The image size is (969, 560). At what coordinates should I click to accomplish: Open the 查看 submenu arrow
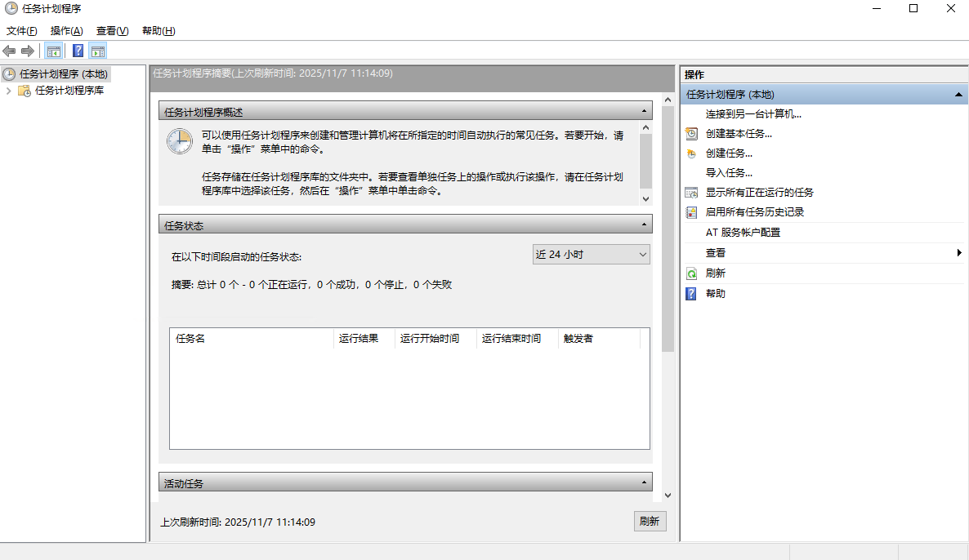click(959, 252)
